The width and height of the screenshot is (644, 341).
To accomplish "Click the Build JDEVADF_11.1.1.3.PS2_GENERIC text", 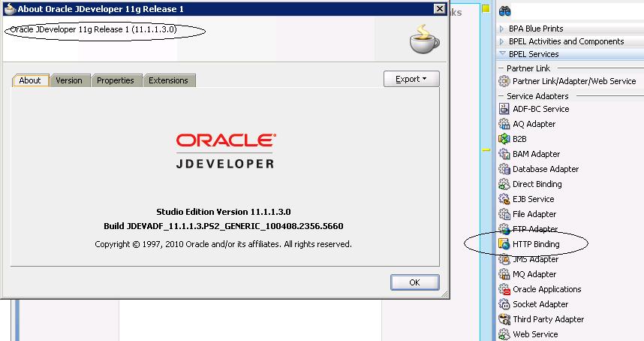I will [x=224, y=226].
